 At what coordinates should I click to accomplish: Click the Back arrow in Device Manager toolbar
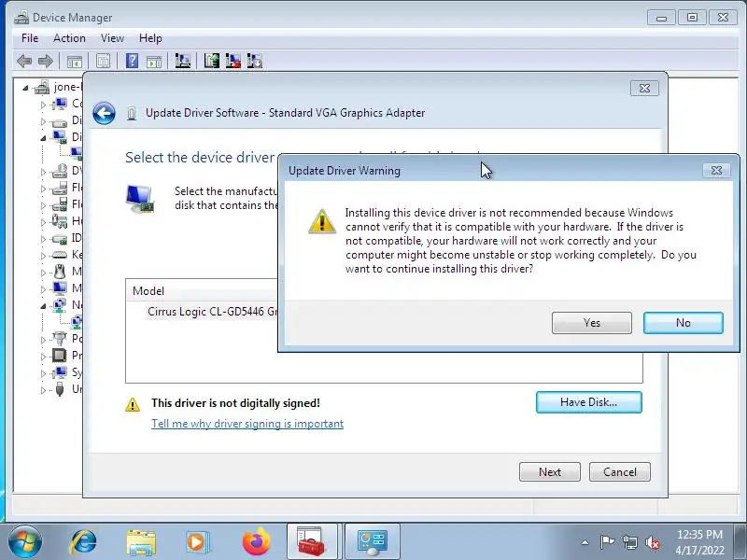pos(24,61)
